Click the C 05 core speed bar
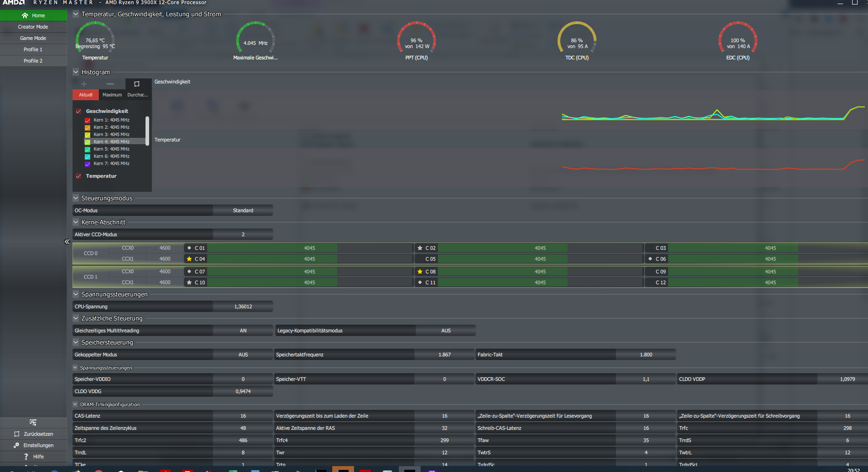Screen dimensions: 868x472 [x=540, y=259]
